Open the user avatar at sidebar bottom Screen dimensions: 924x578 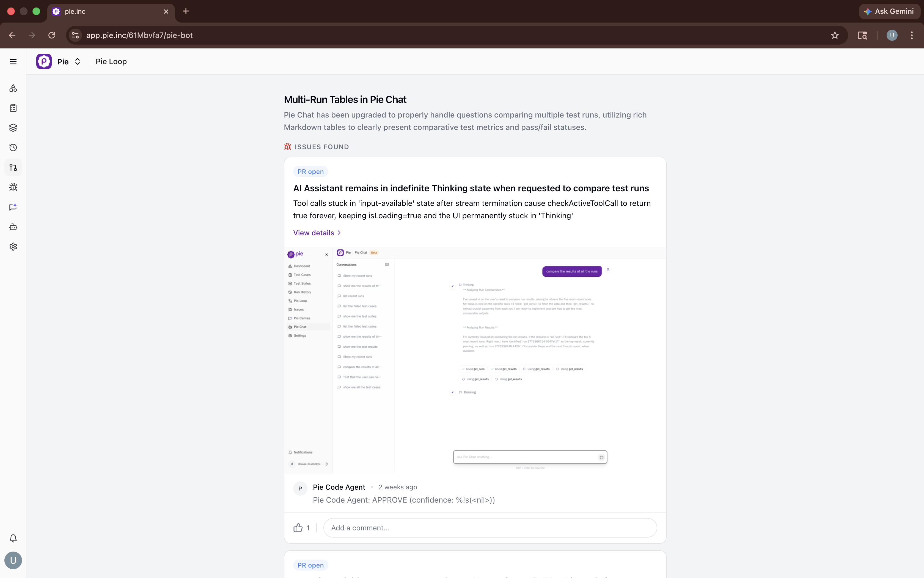pyautogui.click(x=13, y=560)
